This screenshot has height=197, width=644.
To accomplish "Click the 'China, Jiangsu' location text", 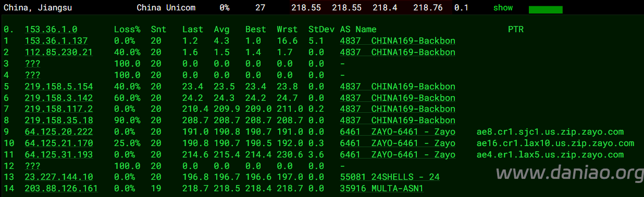I will (38, 8).
